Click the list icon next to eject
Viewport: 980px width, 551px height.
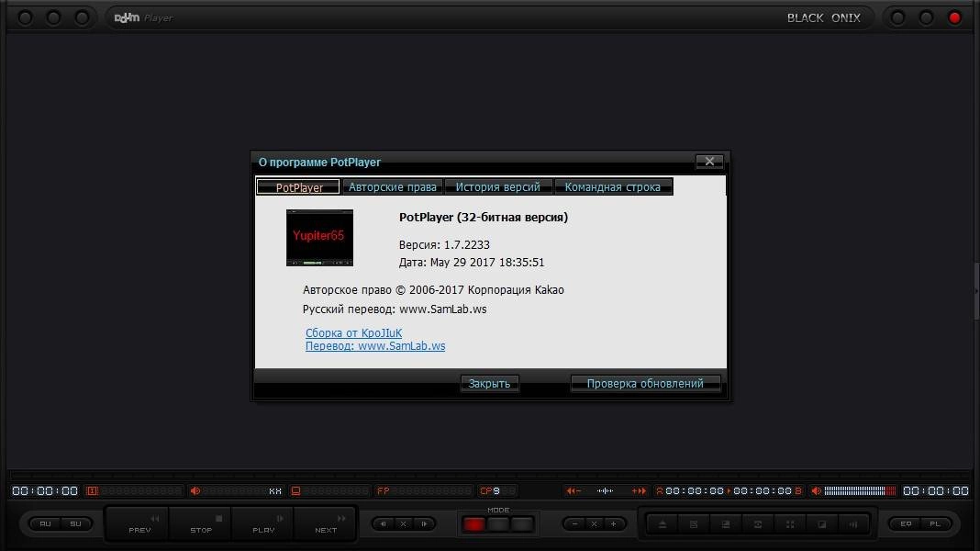(x=694, y=524)
